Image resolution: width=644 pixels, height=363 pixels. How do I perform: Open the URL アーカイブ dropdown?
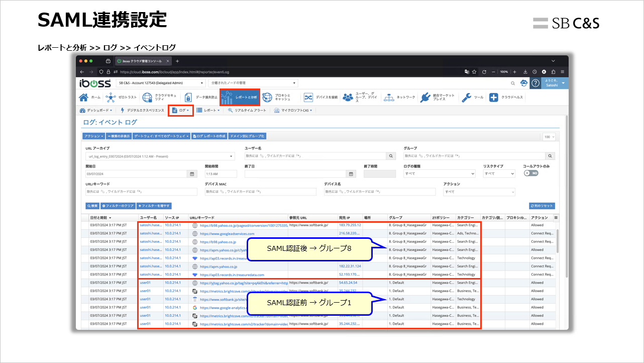[160, 156]
